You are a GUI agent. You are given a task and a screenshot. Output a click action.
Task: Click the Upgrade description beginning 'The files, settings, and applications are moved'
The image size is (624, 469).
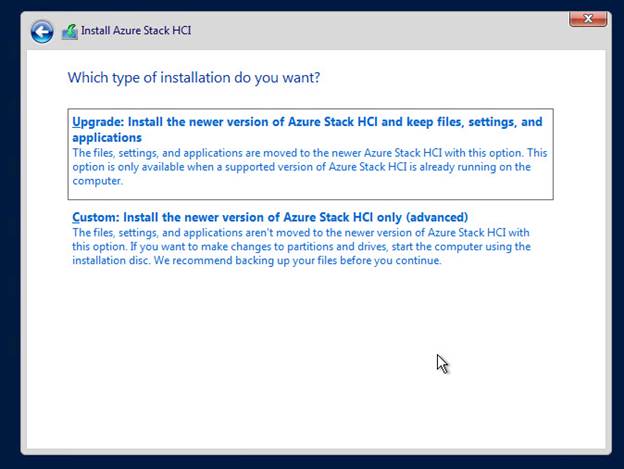(x=310, y=167)
